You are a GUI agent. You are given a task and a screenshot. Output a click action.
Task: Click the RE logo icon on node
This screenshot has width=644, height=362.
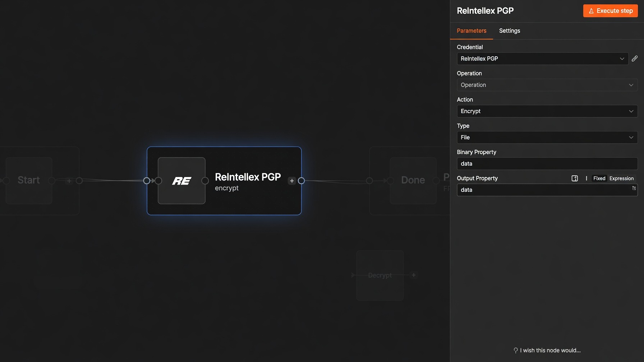[181, 181]
